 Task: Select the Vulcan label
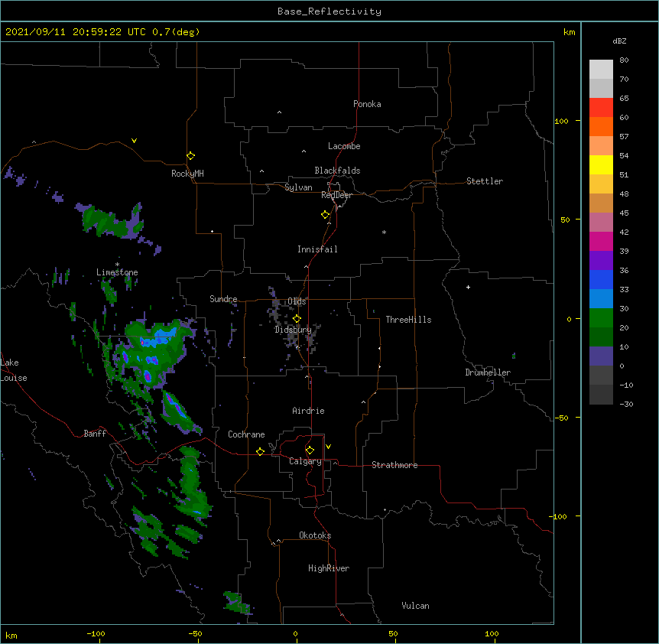[x=415, y=606]
